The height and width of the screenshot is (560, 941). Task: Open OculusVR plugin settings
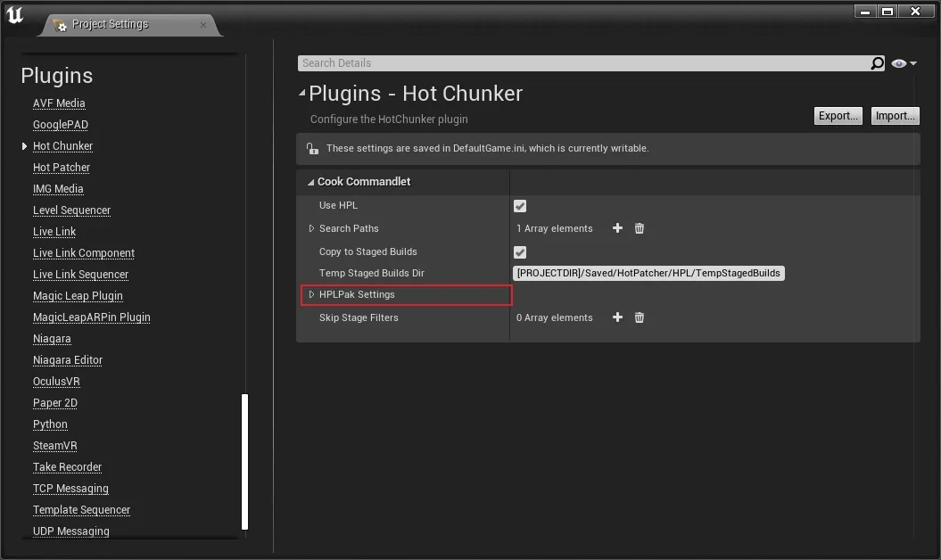[56, 382]
